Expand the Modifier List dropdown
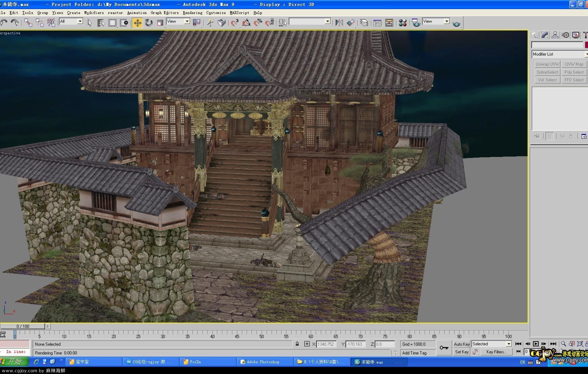588x374 pixels. point(560,54)
